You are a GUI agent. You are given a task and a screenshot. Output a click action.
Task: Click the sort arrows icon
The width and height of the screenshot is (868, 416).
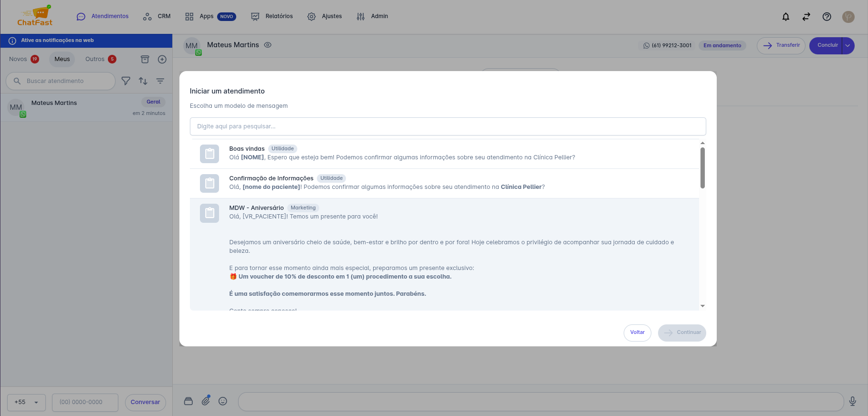(x=143, y=81)
